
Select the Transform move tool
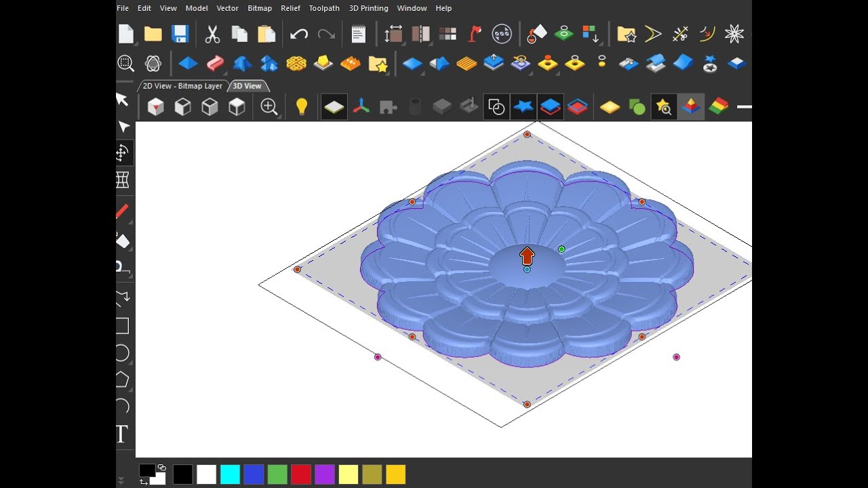click(x=123, y=153)
